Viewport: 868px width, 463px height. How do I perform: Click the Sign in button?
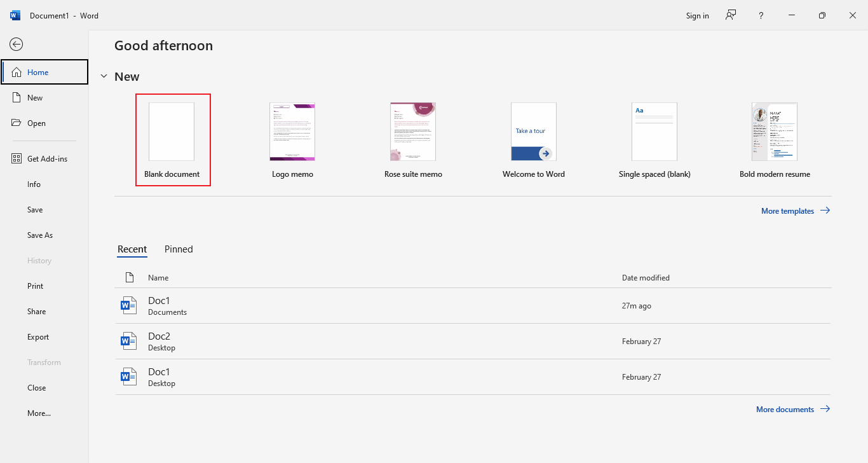tap(697, 15)
